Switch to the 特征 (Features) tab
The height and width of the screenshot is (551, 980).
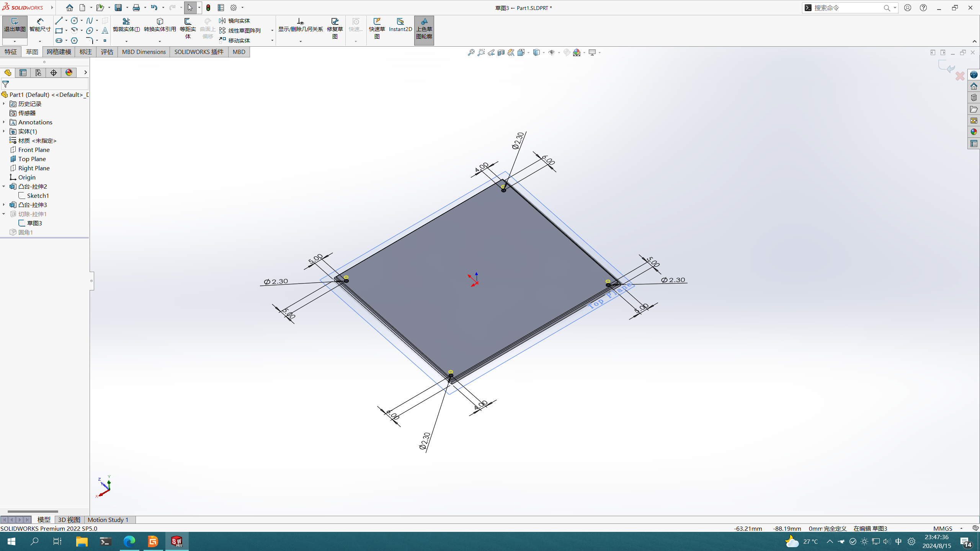[x=11, y=52]
